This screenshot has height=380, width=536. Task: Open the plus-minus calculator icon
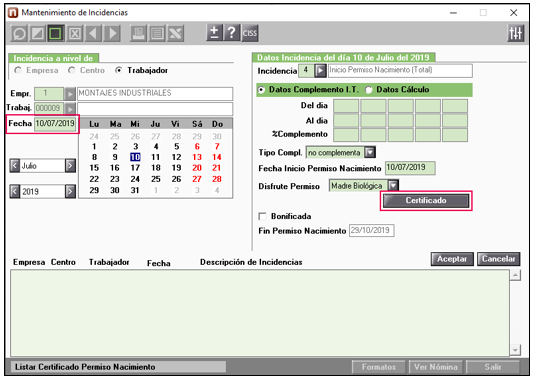pos(214,33)
